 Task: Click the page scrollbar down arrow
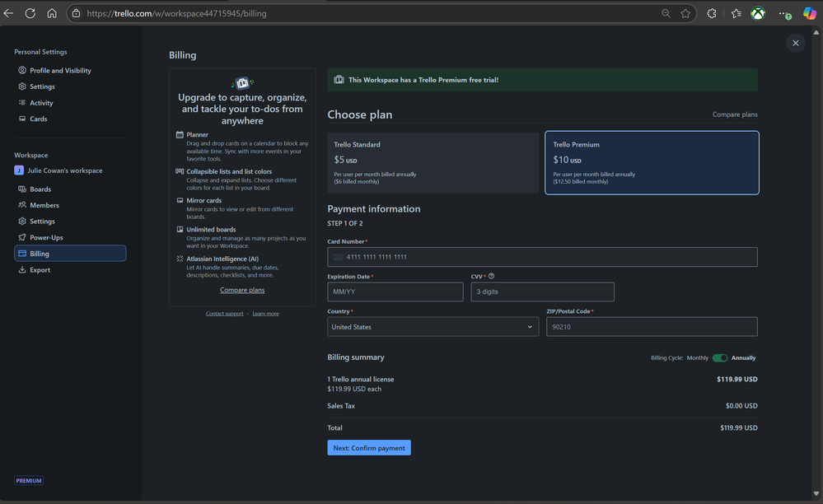point(816,493)
